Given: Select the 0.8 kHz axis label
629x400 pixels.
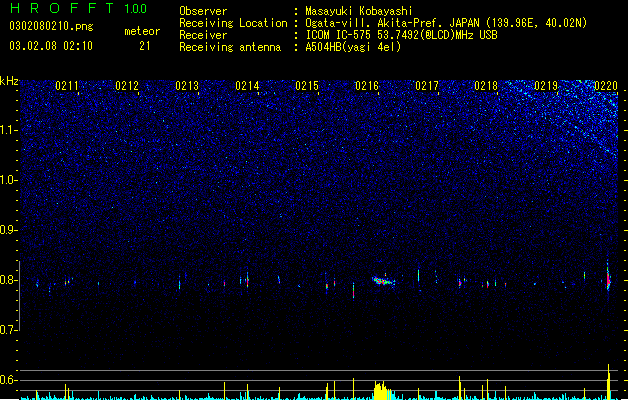Looking at the screenshot, I should 8,280.
